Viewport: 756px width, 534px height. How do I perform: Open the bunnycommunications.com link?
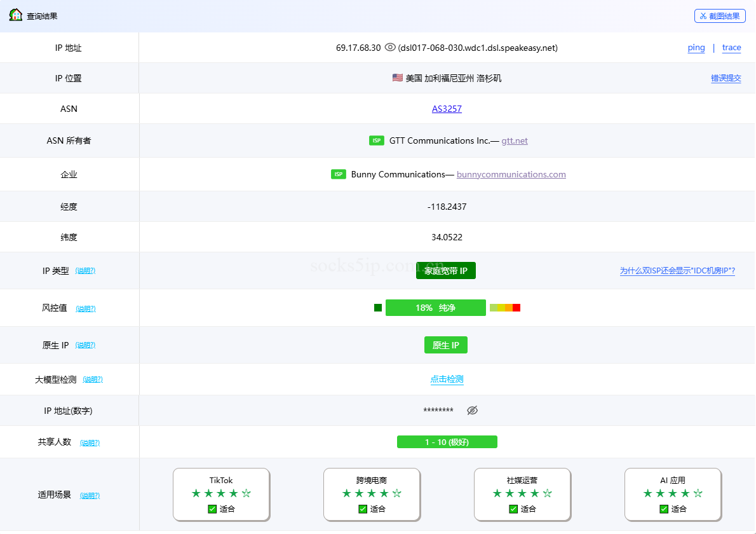(x=511, y=175)
